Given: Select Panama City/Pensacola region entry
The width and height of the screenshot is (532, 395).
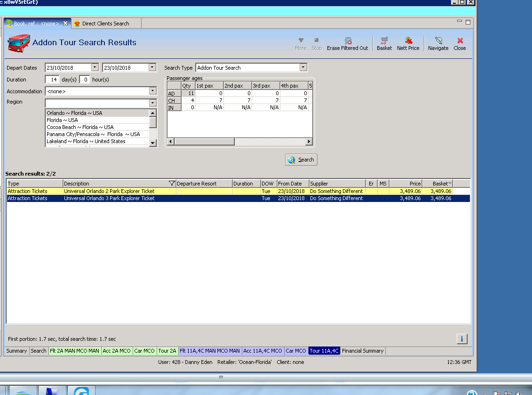Looking at the screenshot, I should pos(97,134).
